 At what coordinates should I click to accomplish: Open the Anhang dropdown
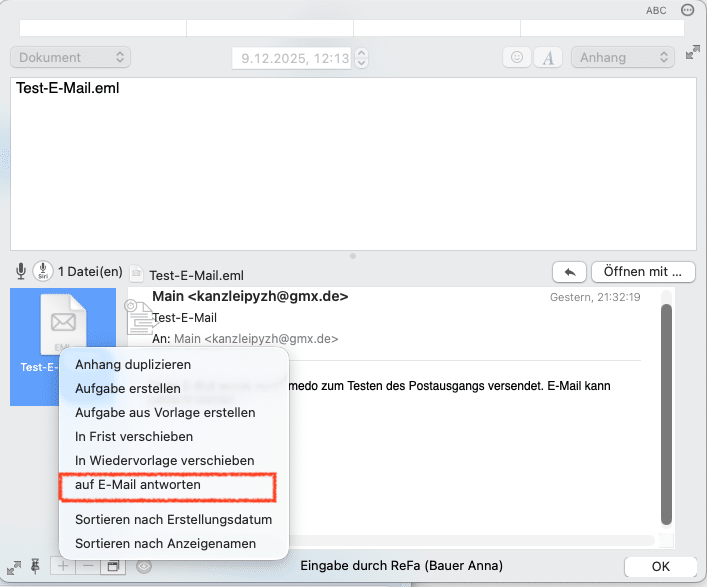[x=623, y=58]
